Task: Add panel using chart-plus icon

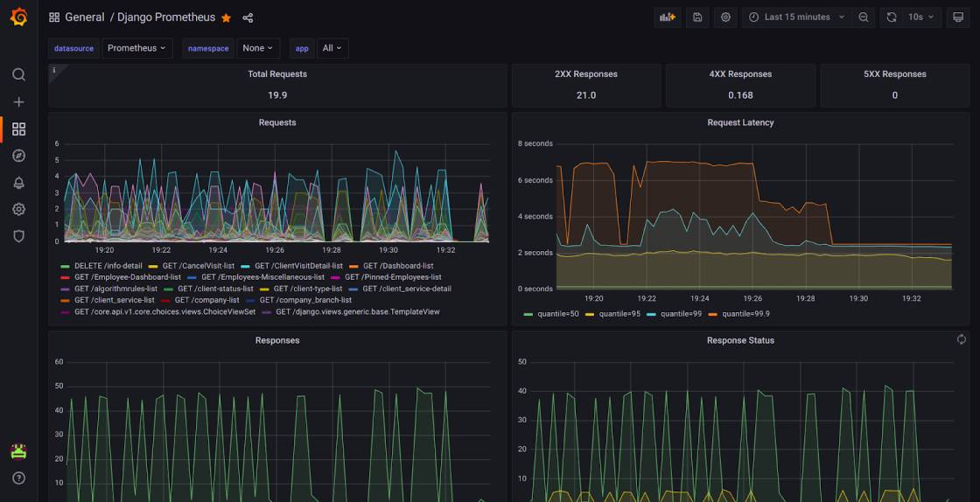Action: pos(668,17)
